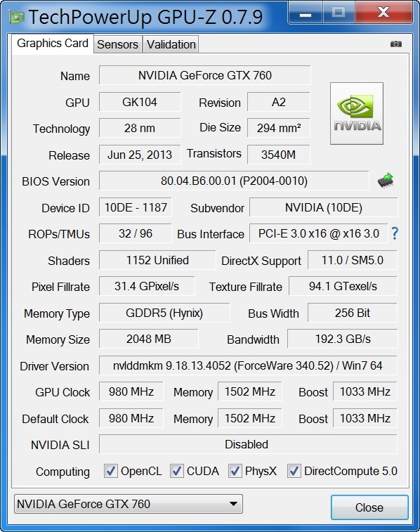Click the Memory value in Default Clock row
Screen dimensions: 420x532
(x=250, y=418)
